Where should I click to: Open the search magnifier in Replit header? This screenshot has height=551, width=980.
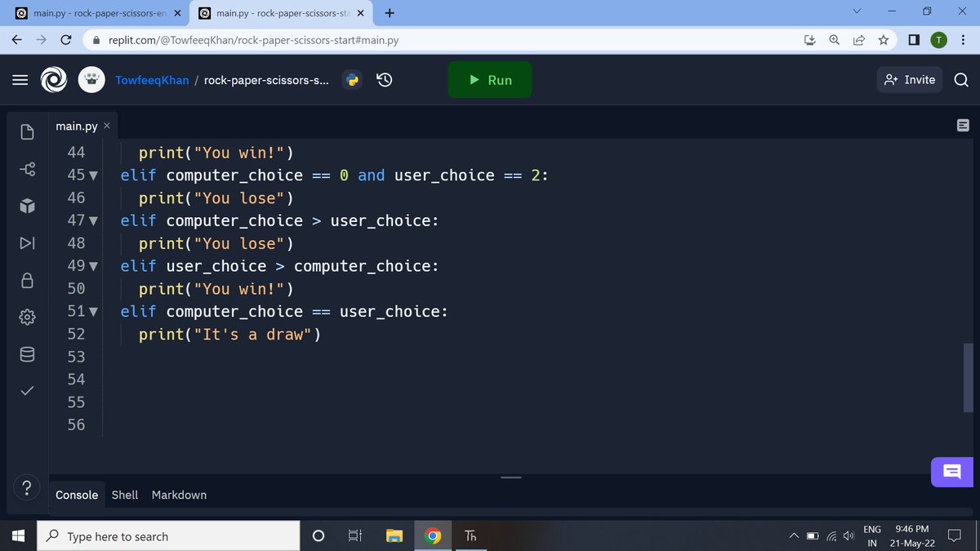[961, 80]
